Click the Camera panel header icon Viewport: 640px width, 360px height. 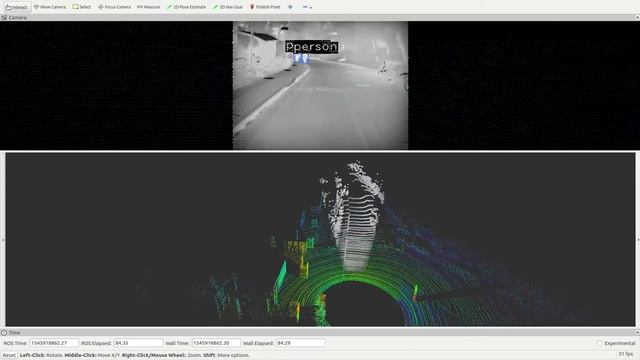click(4, 18)
